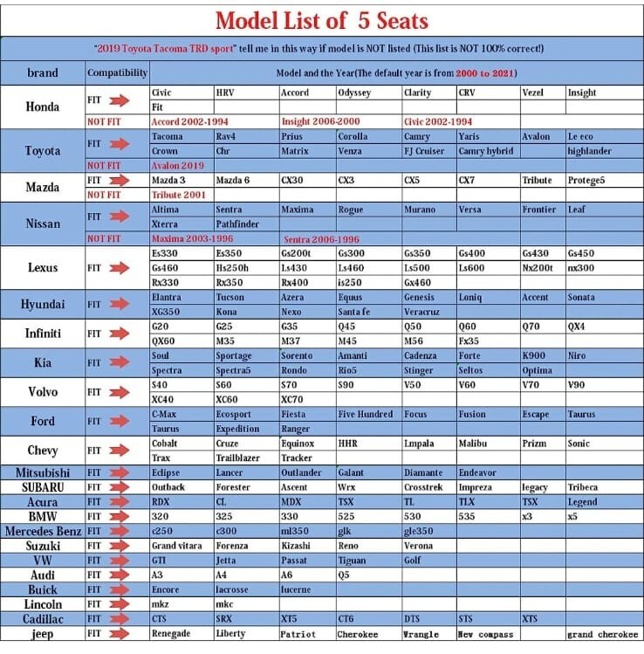Click the red arrow next to Lexus
The width and height of the screenshot is (644, 654).
[x=120, y=268]
